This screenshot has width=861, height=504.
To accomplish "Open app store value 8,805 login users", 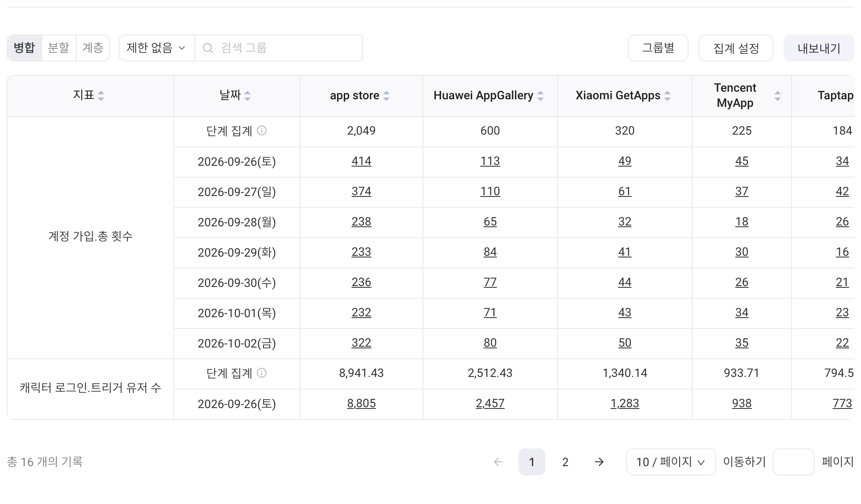I will pyautogui.click(x=361, y=403).
